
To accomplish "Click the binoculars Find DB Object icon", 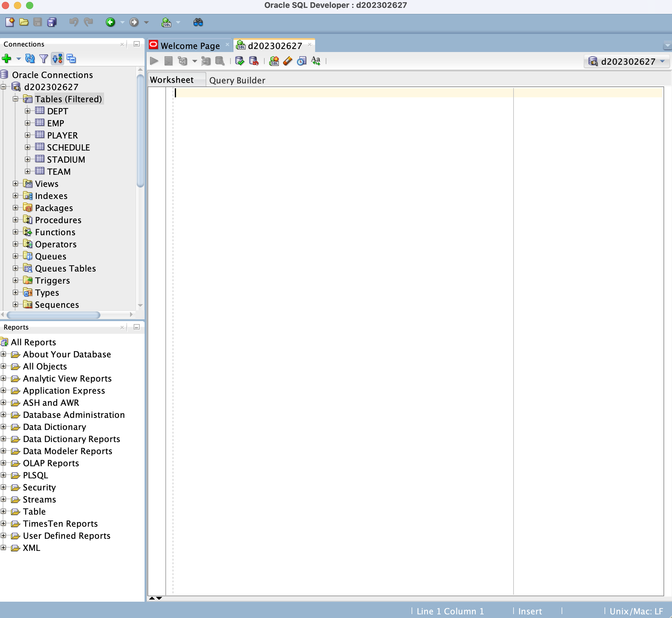I will [198, 22].
